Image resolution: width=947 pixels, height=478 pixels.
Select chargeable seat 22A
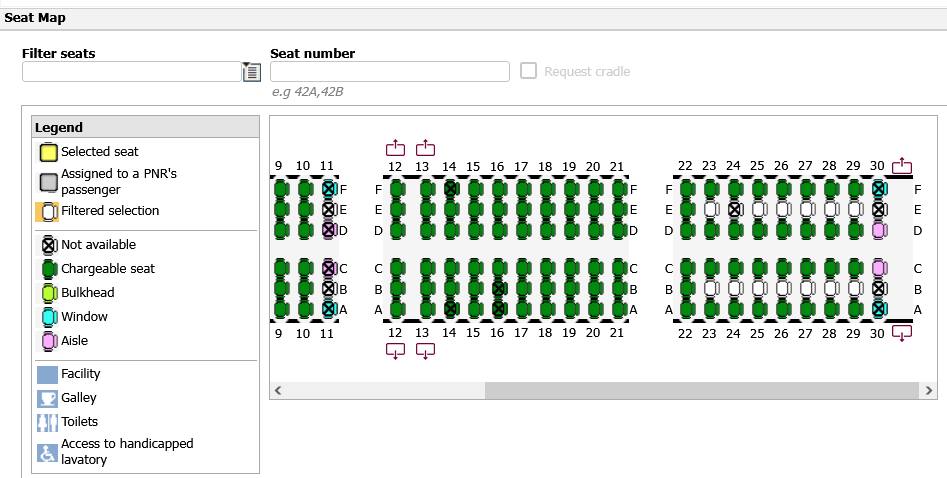click(687, 309)
